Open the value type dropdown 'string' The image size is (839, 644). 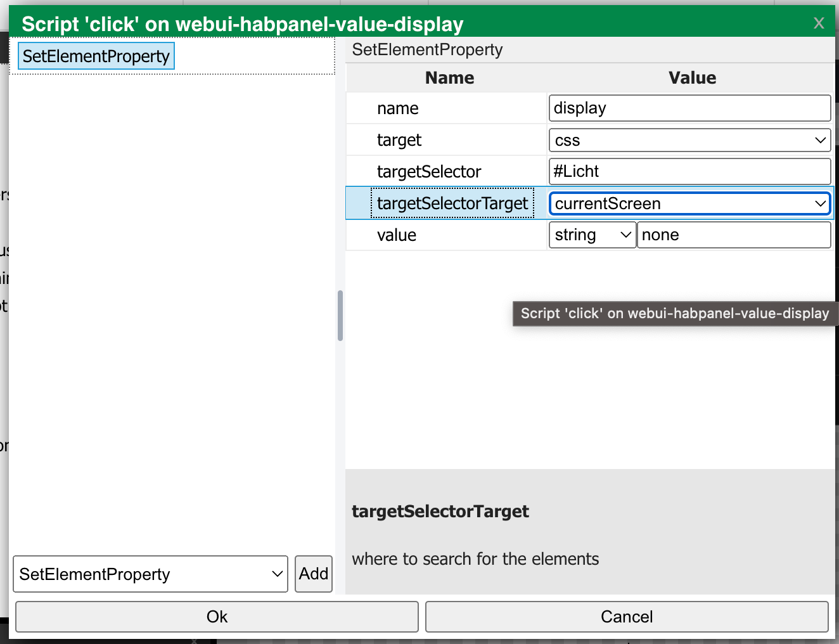[x=592, y=235]
